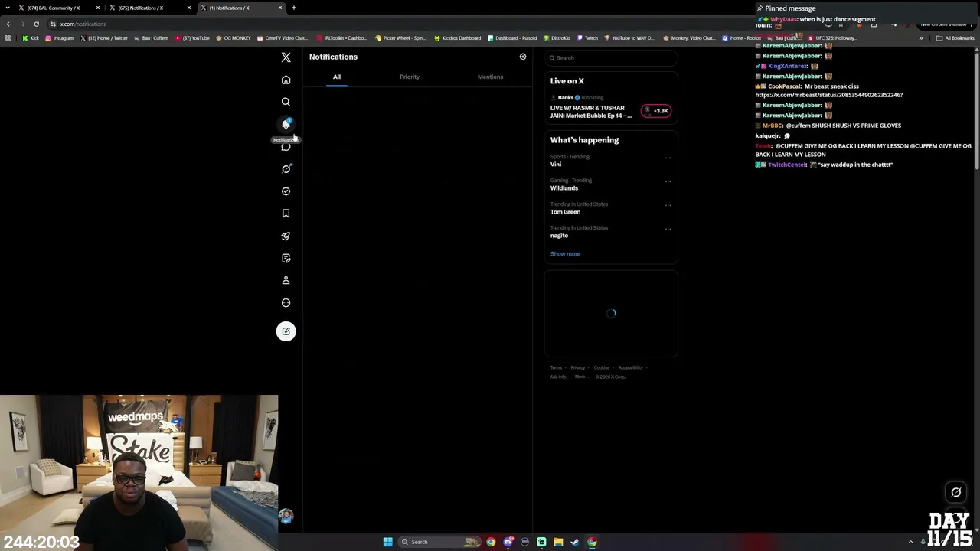Click the white compose post button
Screen dimensions: 980x551
click(286, 331)
